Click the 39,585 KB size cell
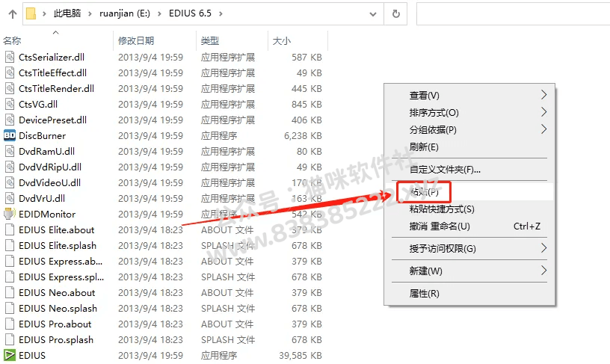Image resolution: width=610 pixels, height=364 pixels. (301, 356)
